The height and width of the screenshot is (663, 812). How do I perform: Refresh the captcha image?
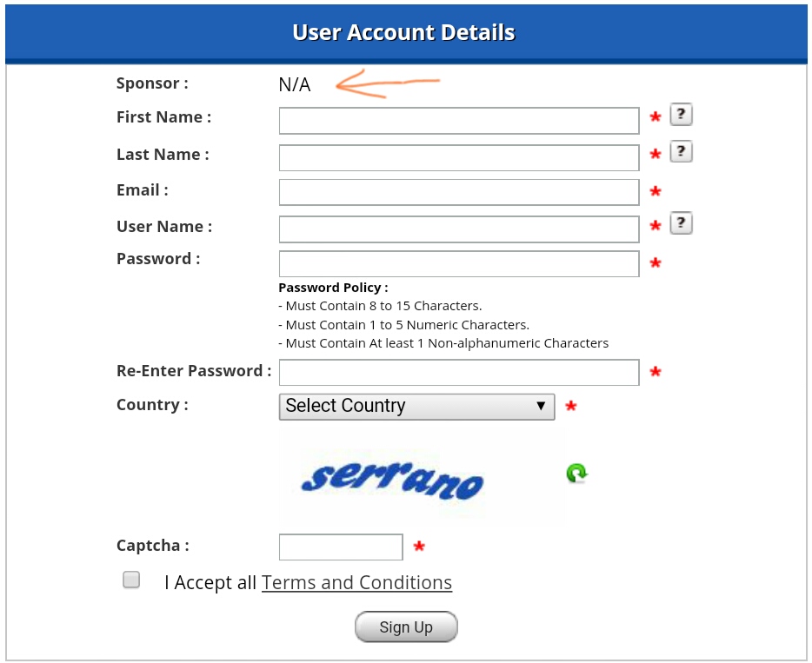576,474
